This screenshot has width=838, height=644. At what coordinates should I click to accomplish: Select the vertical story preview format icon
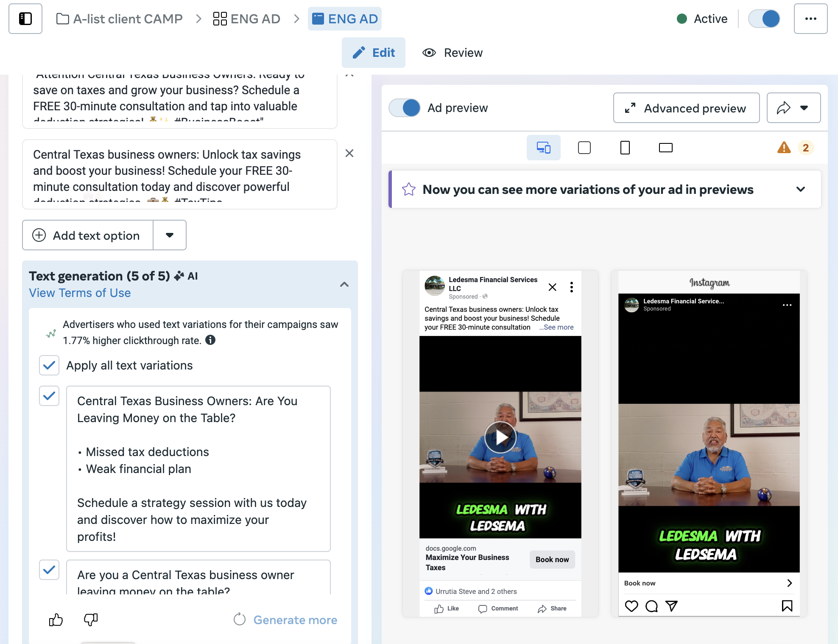click(x=625, y=148)
